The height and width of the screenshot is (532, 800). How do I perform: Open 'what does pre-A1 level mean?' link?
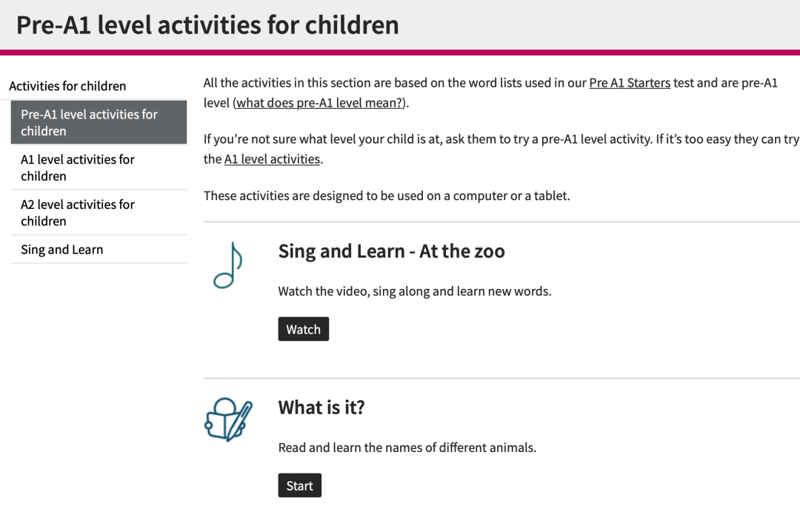pos(319,103)
